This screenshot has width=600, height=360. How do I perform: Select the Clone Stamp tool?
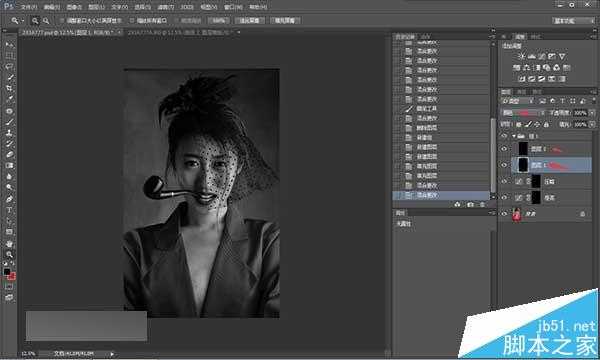(x=9, y=133)
